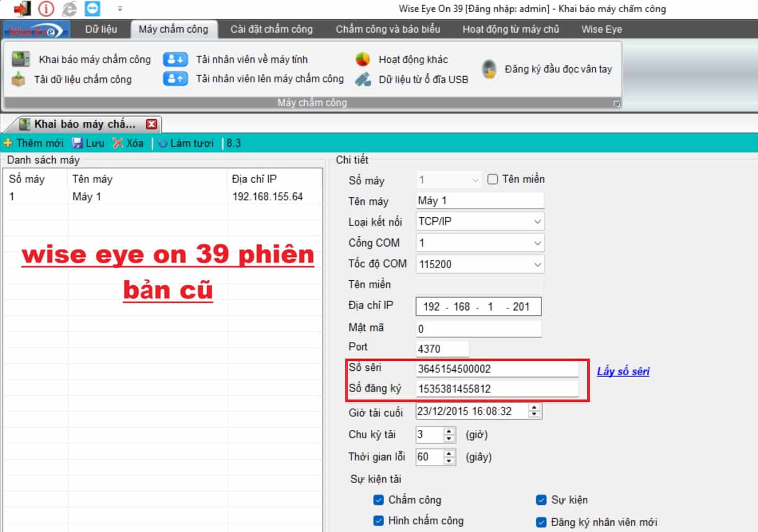The image size is (758, 532).
Task: Click the Lấy số sêri link
Action: tap(623, 371)
